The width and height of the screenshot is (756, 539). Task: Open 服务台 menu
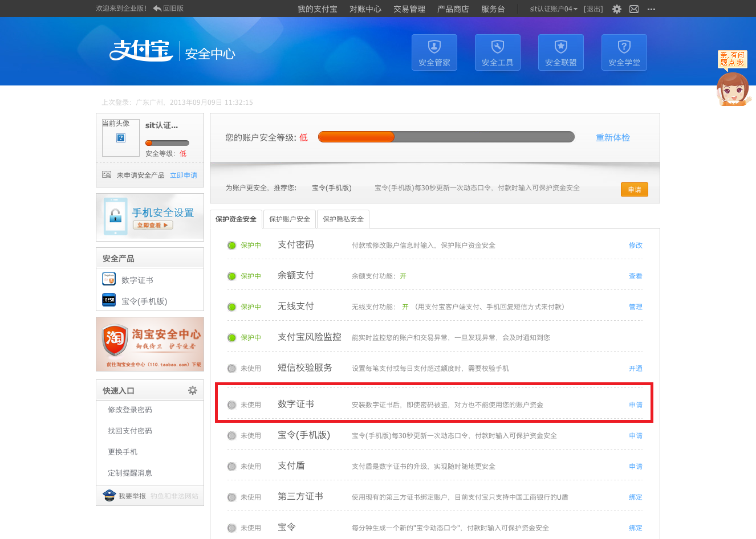[493, 9]
